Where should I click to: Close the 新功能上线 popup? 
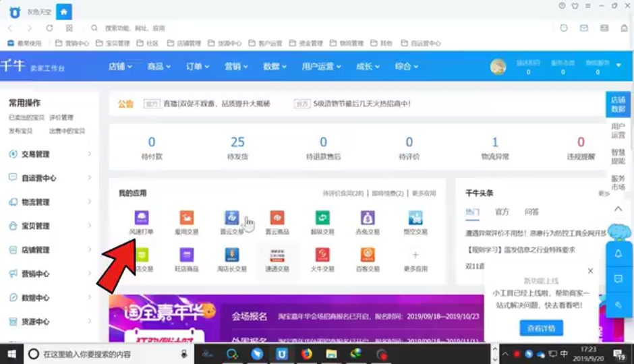pos(590,271)
